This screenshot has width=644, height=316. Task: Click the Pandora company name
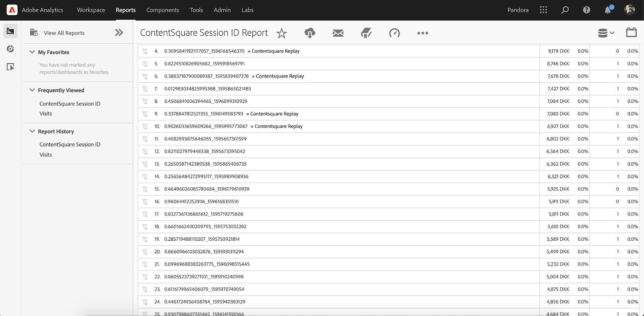pyautogui.click(x=518, y=10)
